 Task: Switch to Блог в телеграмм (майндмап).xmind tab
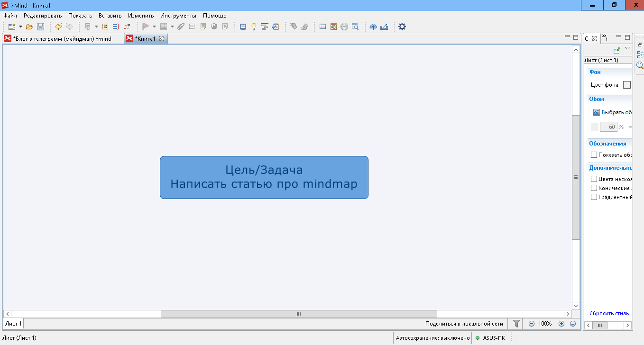click(63, 39)
